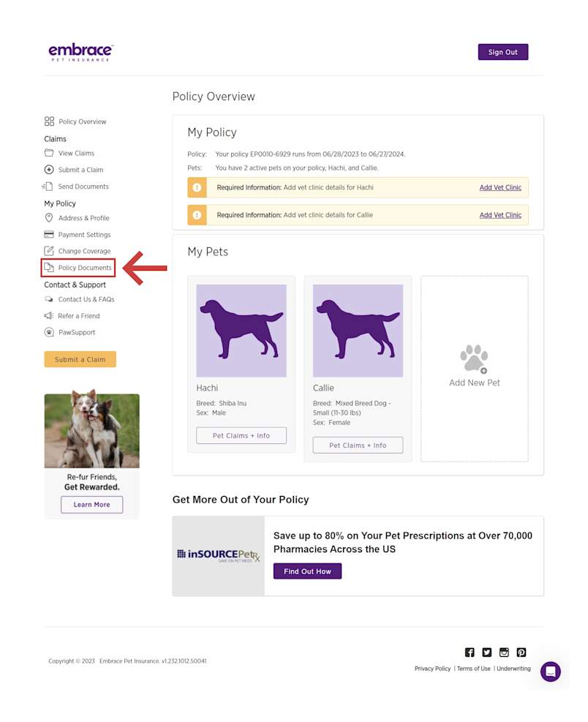
Task: Open Embrace's Facebook page icon
Action: pyautogui.click(x=469, y=652)
